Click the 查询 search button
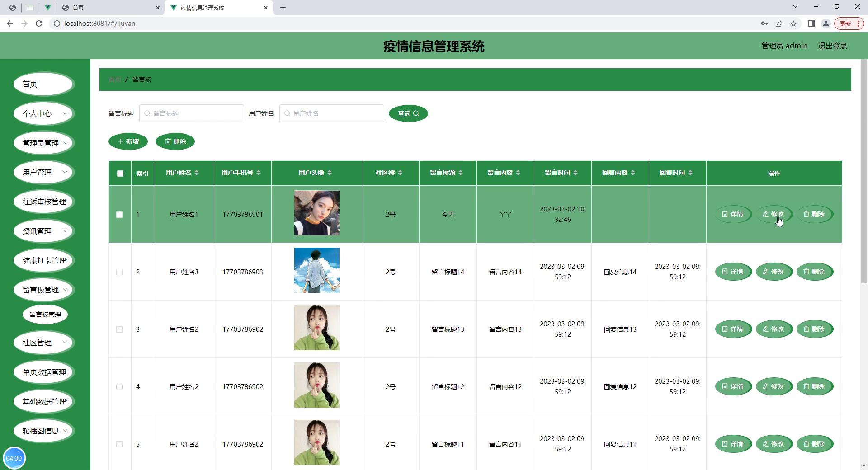868x470 pixels. (x=408, y=113)
